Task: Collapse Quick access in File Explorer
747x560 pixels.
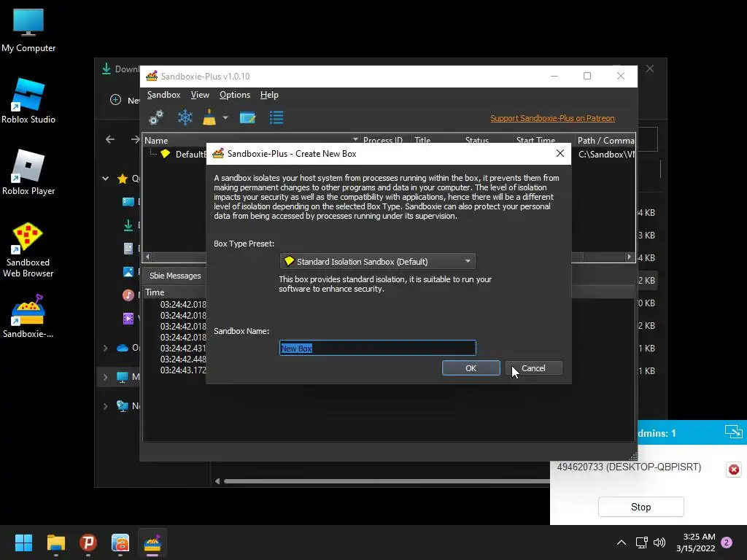Action: coord(105,179)
